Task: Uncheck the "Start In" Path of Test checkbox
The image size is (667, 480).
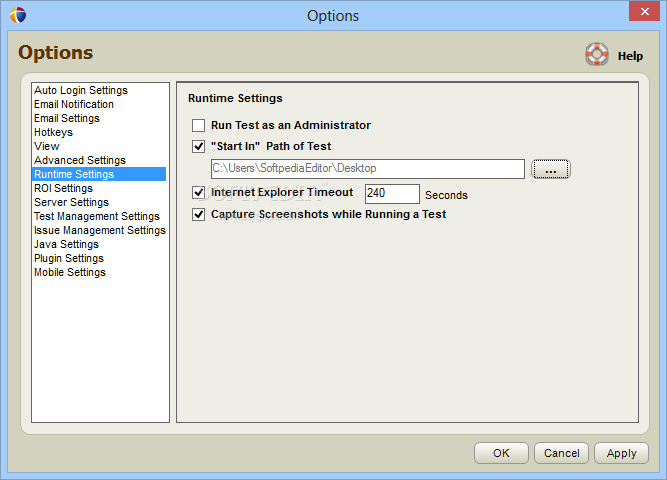Action: click(198, 146)
